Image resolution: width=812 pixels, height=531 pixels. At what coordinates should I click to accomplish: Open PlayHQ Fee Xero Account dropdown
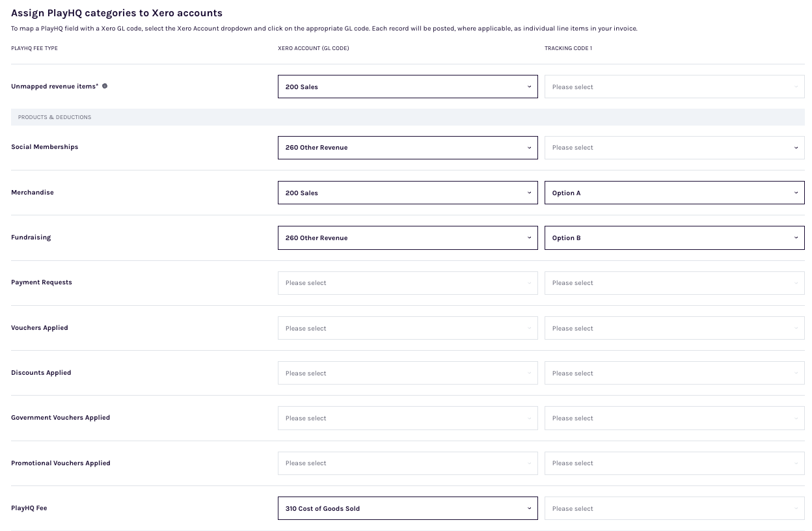pyautogui.click(x=407, y=508)
